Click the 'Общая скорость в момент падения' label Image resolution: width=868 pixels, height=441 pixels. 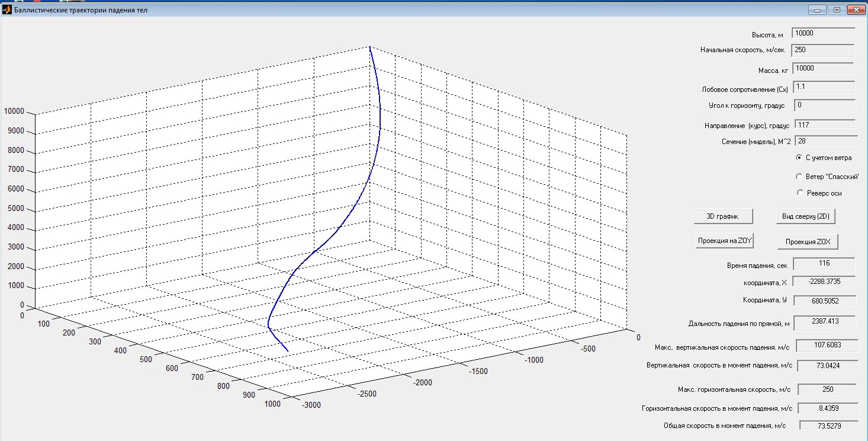click(x=725, y=426)
